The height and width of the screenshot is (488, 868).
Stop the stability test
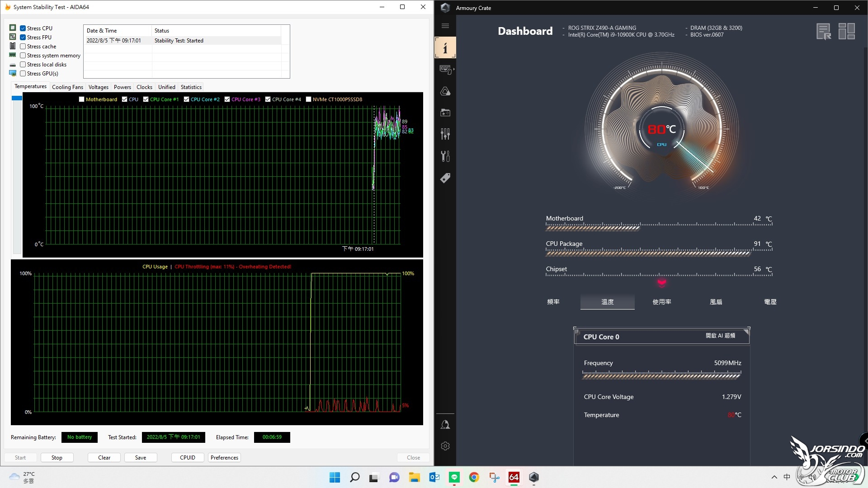(57, 458)
